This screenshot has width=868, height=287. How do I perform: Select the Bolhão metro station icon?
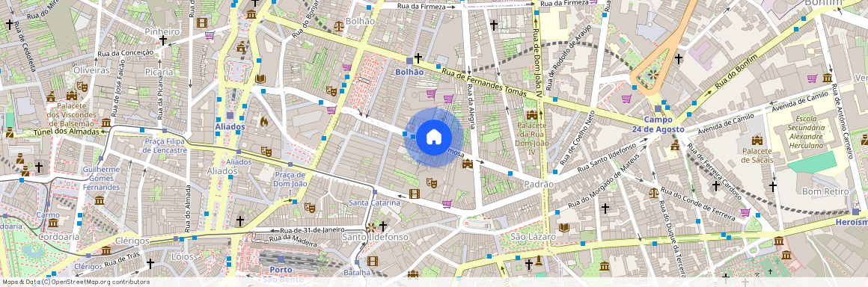[x=409, y=61]
